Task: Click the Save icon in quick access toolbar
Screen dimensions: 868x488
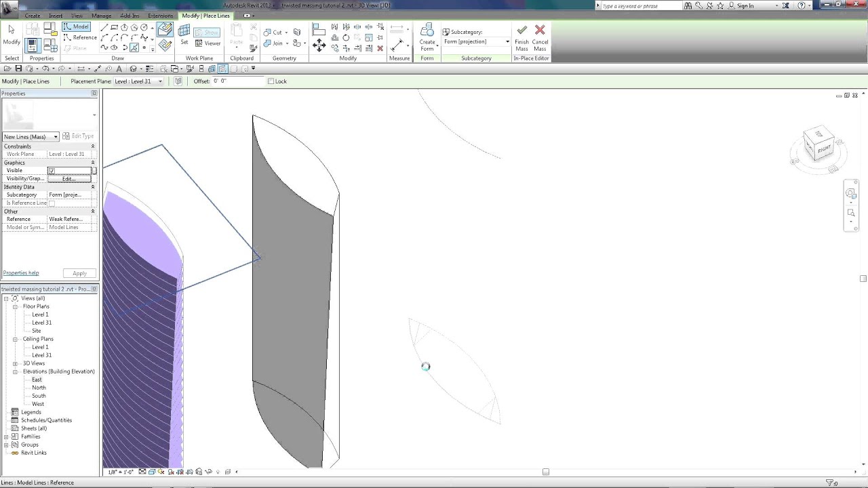Action: [x=18, y=68]
